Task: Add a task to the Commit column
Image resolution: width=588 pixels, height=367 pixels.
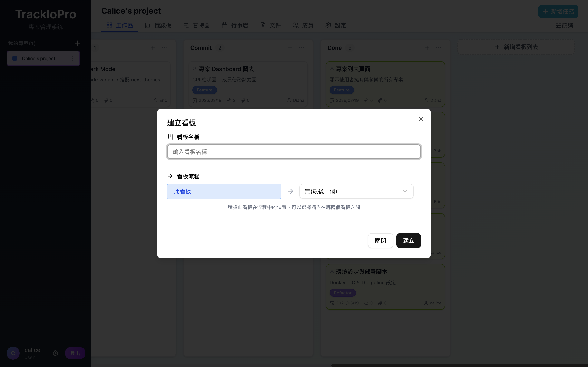Action: [x=290, y=48]
